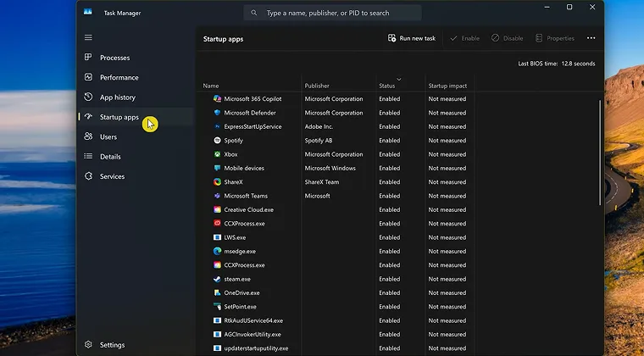The height and width of the screenshot is (356, 644).
Task: Click the SetPoint.exe icon
Action: [x=217, y=306]
